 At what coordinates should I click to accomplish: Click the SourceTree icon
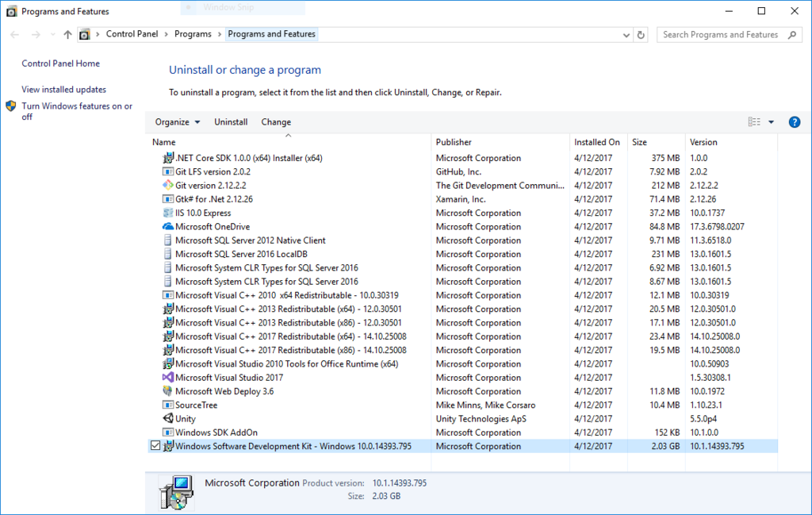[x=168, y=405]
